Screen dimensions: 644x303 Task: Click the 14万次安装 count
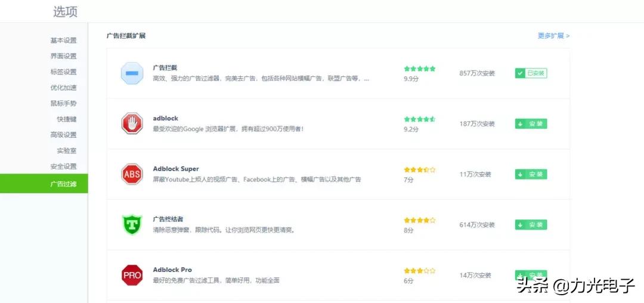tap(475, 276)
